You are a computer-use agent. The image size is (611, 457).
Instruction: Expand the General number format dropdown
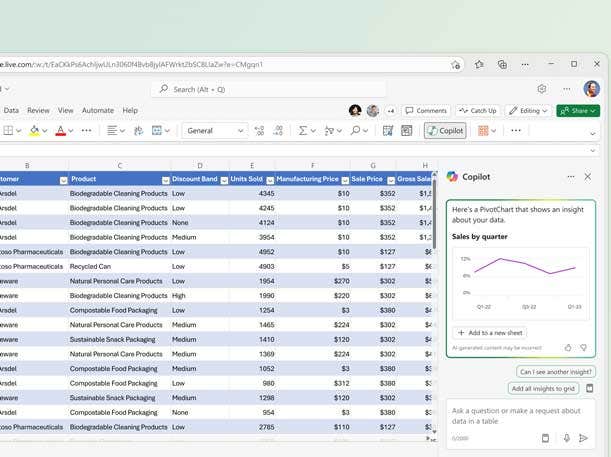pos(240,131)
